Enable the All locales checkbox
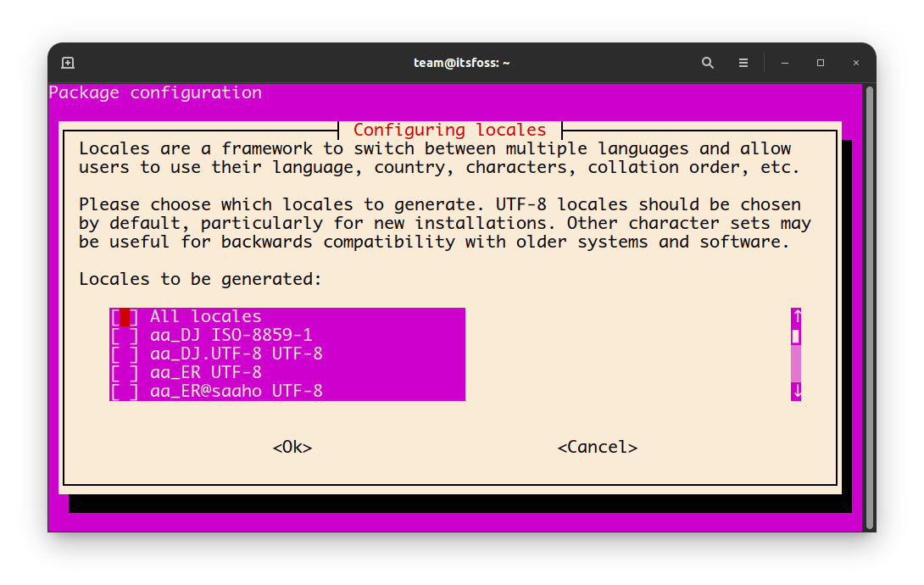The width and height of the screenshot is (924, 585). [x=124, y=315]
